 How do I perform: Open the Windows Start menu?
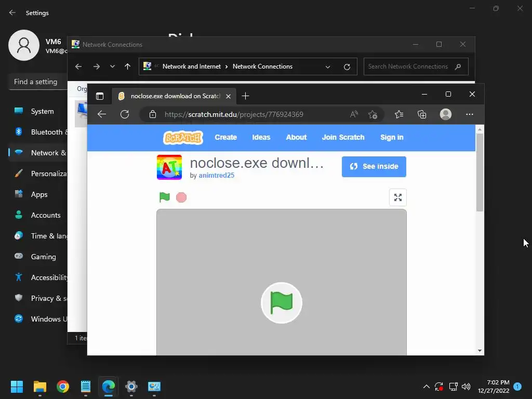(17, 387)
